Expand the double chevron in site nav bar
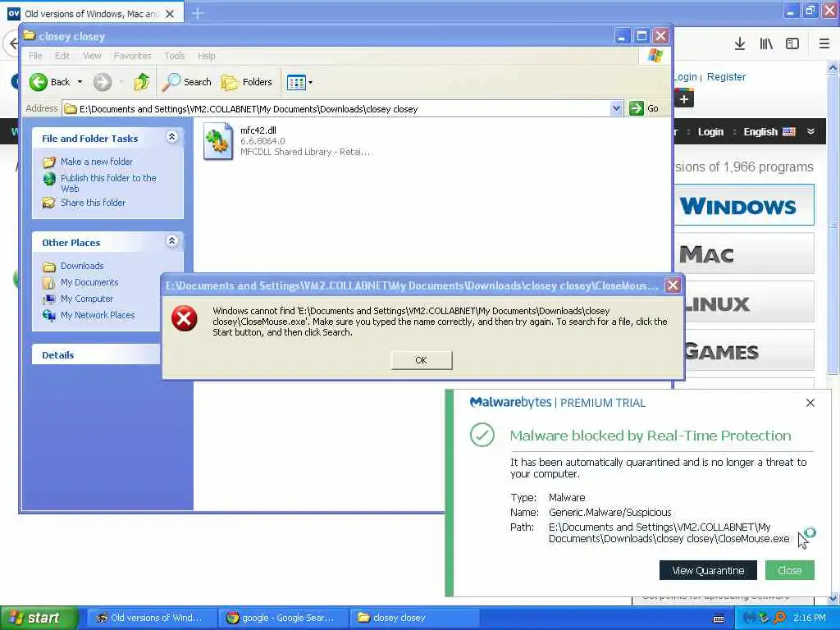The width and height of the screenshot is (840, 630). coord(811,132)
